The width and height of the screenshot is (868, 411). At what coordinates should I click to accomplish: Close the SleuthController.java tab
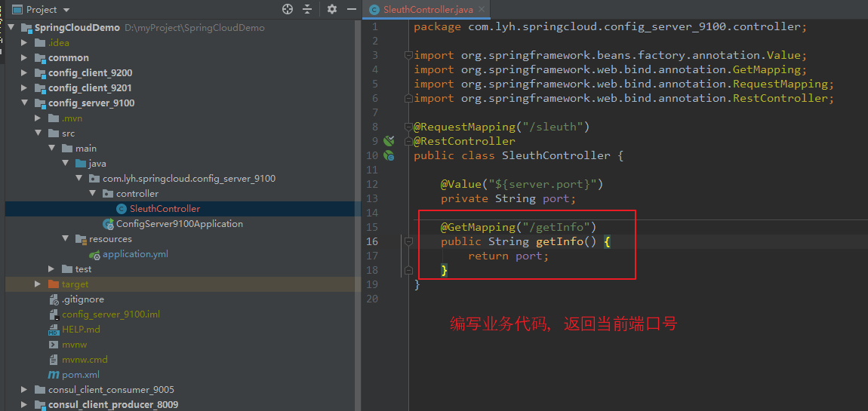coord(481,9)
